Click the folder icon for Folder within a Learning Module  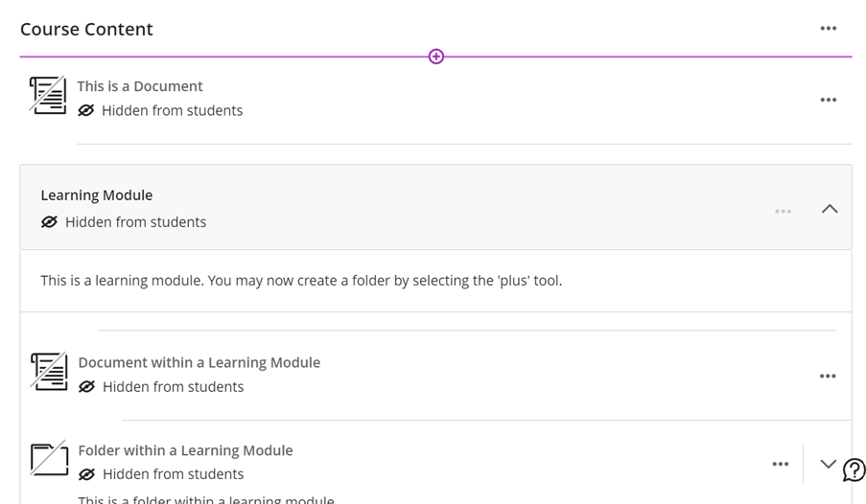pyautogui.click(x=49, y=458)
